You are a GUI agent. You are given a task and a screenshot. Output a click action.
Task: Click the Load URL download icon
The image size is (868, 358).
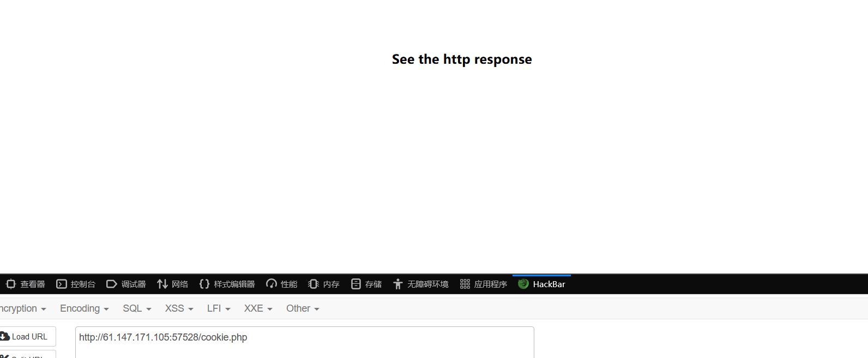5,337
